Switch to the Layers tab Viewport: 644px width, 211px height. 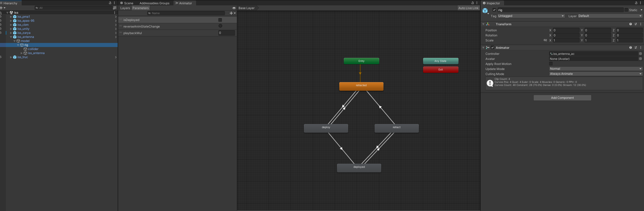click(125, 8)
